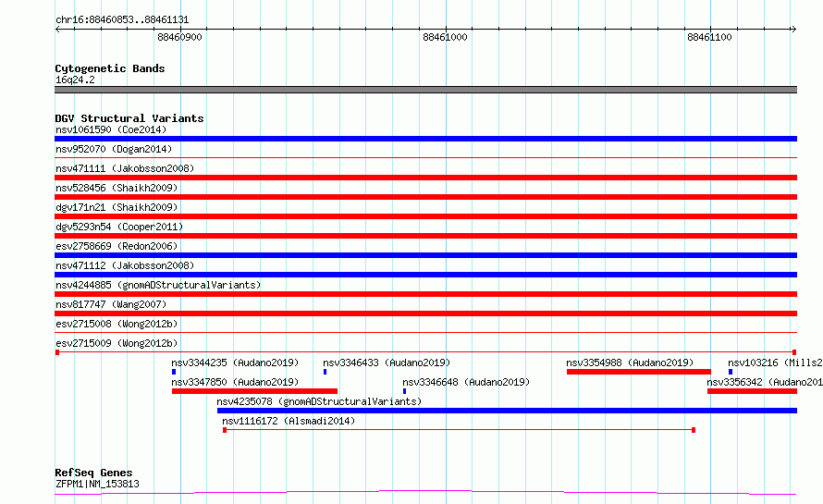Select the blue bar under nsv471112
The image size is (823, 504).
point(425,275)
